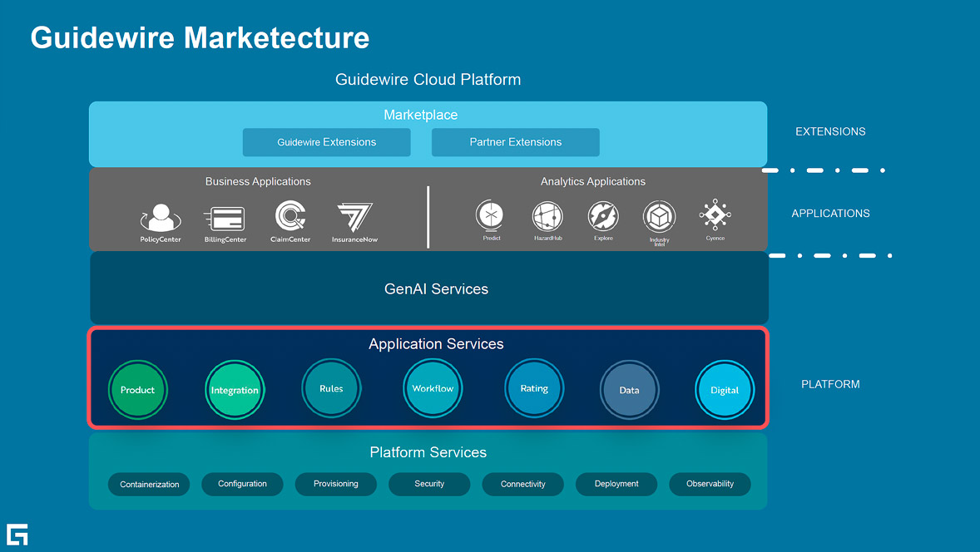Select the green Product circle
980x552 pixels.
coord(138,390)
